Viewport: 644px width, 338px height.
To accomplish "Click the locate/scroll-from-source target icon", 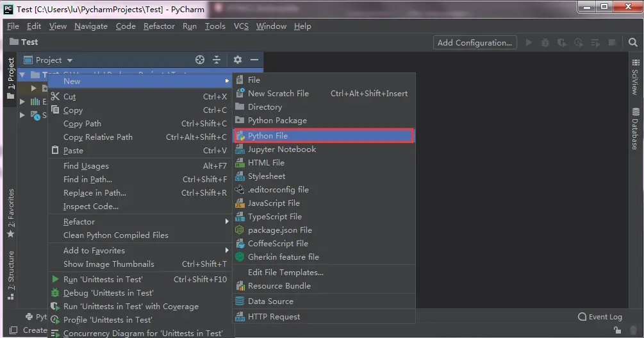I will coord(199,60).
